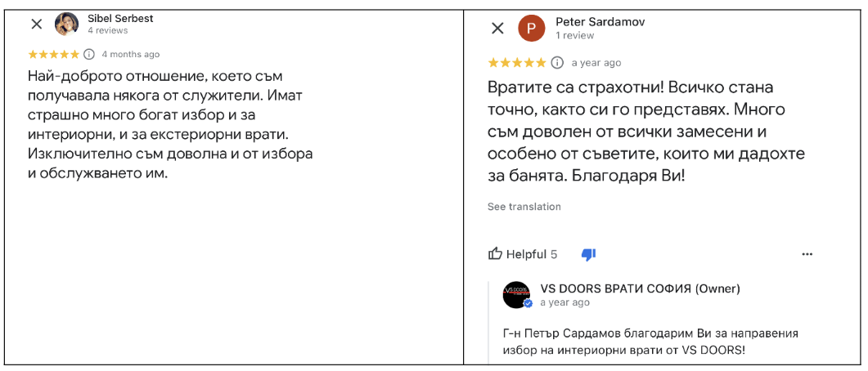This screenshot has width=868, height=371.
Task: Open the Peter Sardamov profile name
Action: [600, 22]
